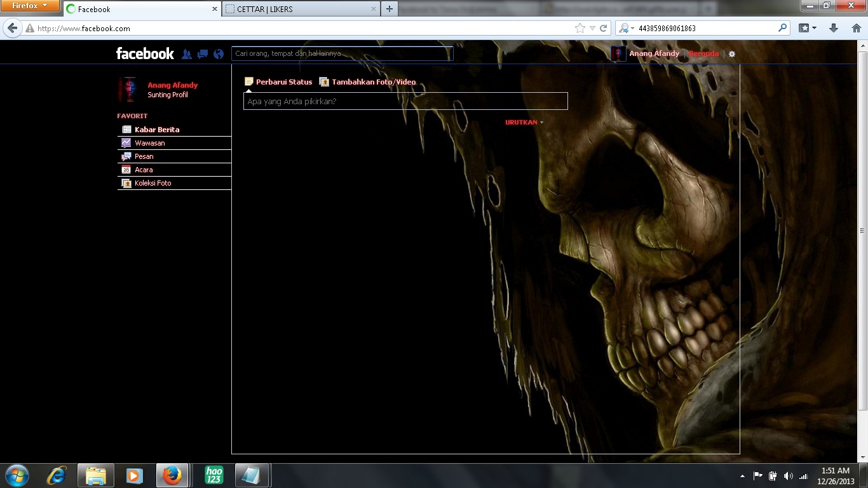Click the site identity warning triangle
The width and height of the screenshot is (868, 488).
tap(29, 29)
